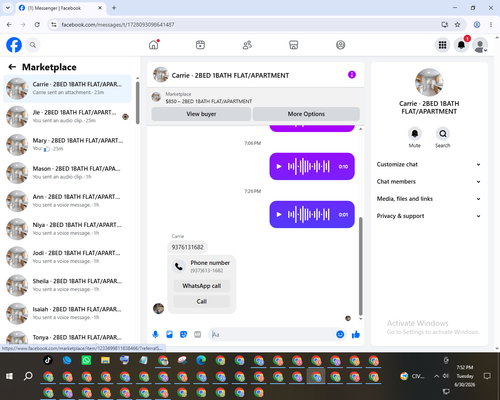Open the notifications bell in header
The image size is (500, 400).
tap(461, 45)
